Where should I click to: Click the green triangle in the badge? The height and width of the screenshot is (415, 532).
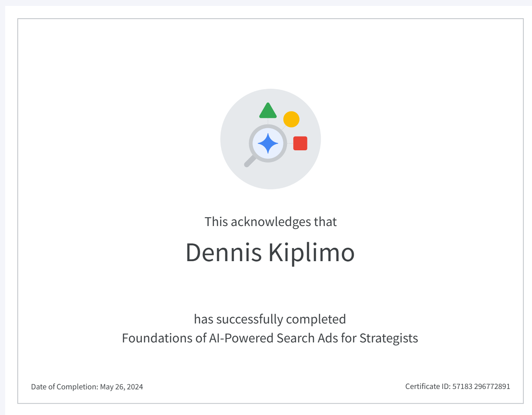(x=268, y=112)
